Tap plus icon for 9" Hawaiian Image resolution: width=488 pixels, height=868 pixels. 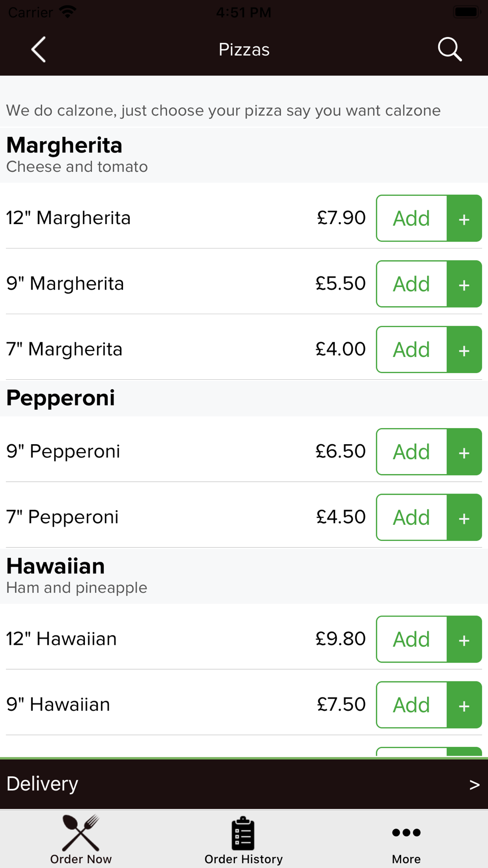pyautogui.click(x=465, y=705)
